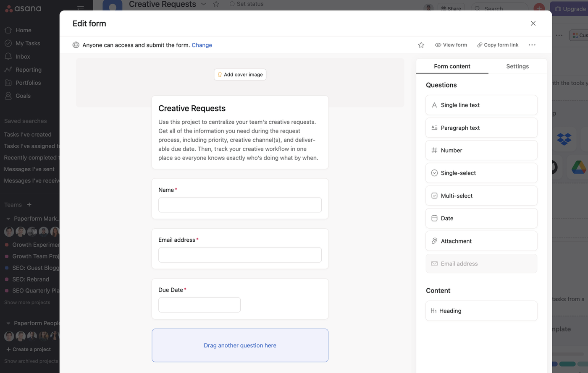588x373 pixels.
Task: Select the Form content tab
Action: 452,66
